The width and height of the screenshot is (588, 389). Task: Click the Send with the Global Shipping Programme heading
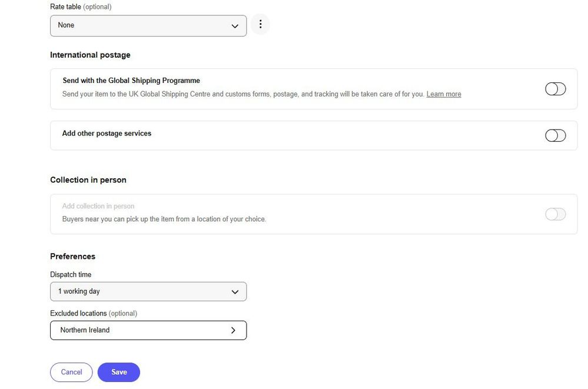[x=131, y=80]
